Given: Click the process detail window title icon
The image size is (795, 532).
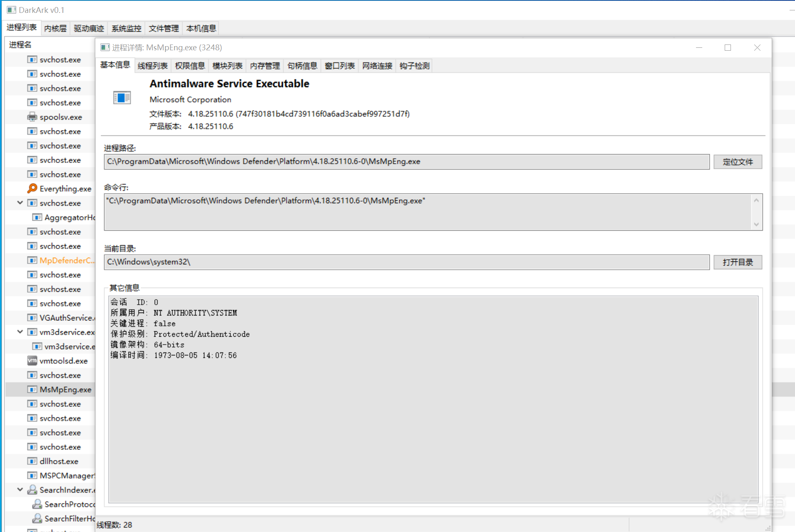Looking at the screenshot, I should (x=105, y=47).
